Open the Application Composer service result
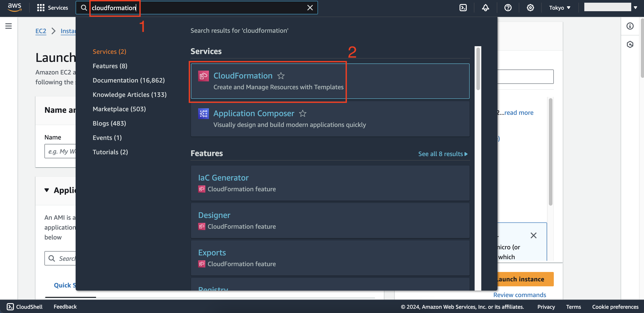The image size is (644, 313). pos(330,119)
